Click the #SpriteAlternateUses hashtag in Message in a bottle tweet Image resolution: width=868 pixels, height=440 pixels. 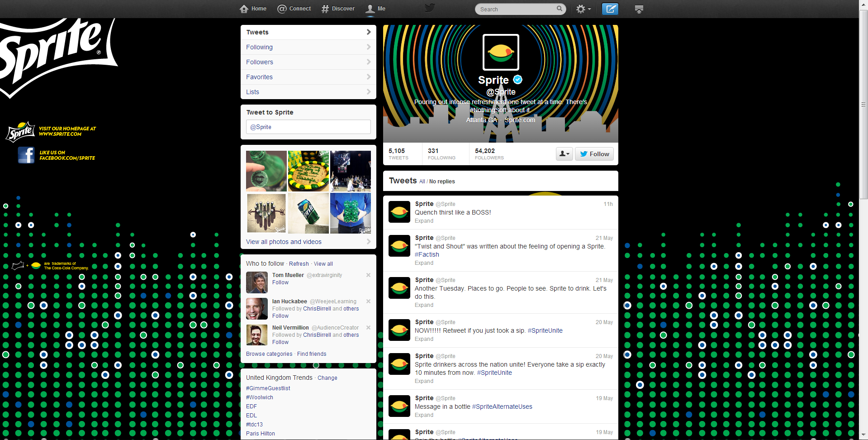tap(502, 407)
